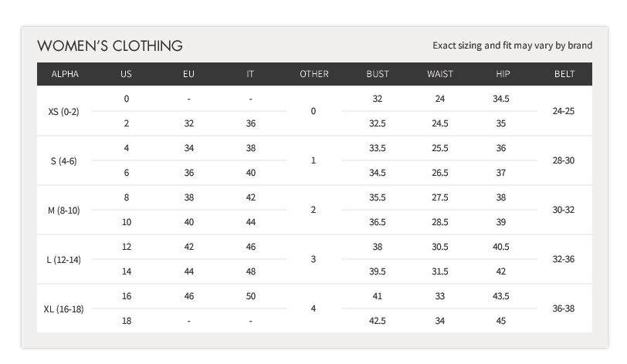Click the WAIST column header

pyautogui.click(x=440, y=74)
